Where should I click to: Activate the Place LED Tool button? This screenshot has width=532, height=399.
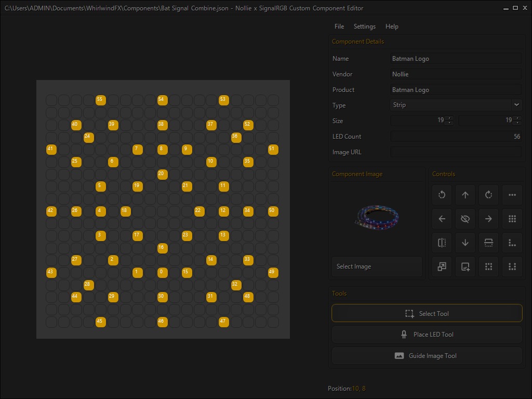coord(427,334)
